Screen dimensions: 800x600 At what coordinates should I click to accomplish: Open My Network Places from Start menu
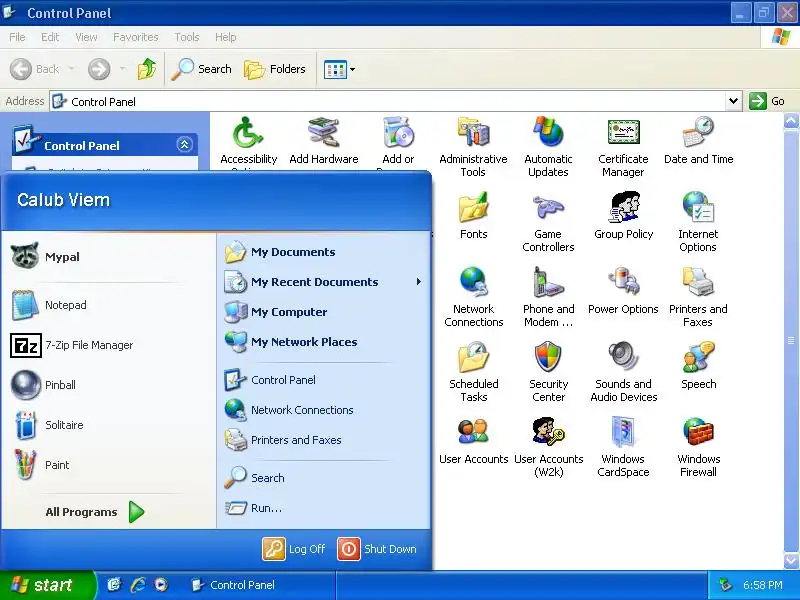click(324, 342)
